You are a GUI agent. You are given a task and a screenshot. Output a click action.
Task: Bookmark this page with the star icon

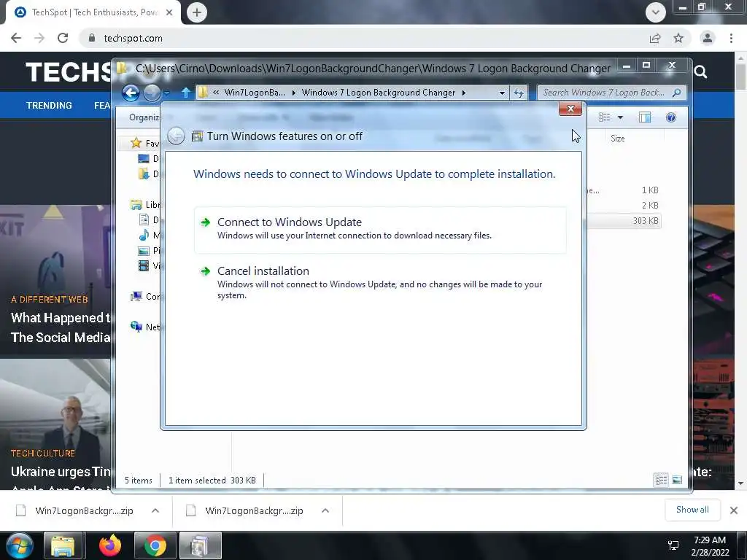[678, 38]
